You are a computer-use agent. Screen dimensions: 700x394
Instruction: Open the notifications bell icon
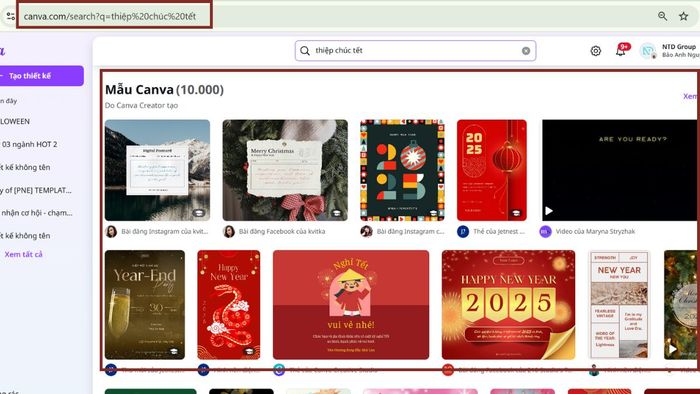point(621,51)
